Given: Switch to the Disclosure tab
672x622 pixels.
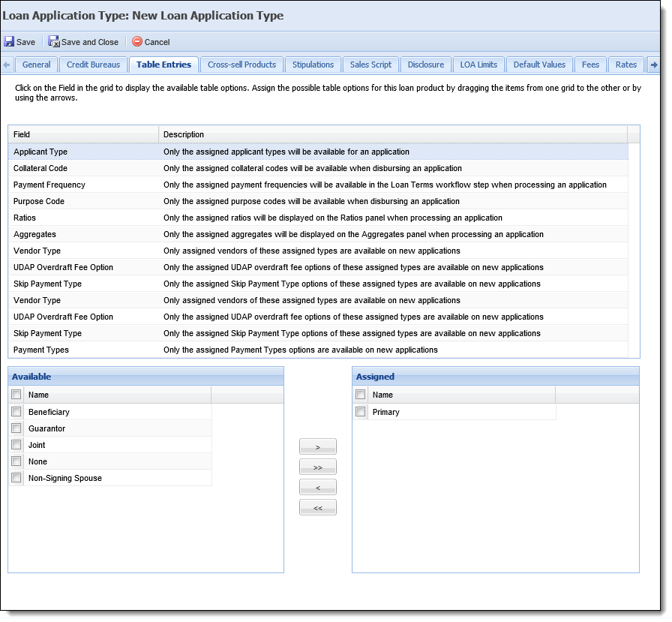Looking at the screenshot, I should [425, 65].
